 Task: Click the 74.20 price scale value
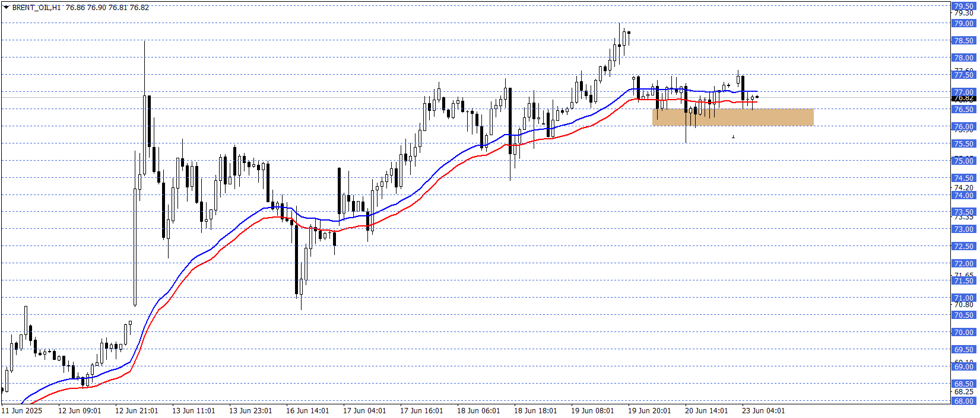coord(964,187)
